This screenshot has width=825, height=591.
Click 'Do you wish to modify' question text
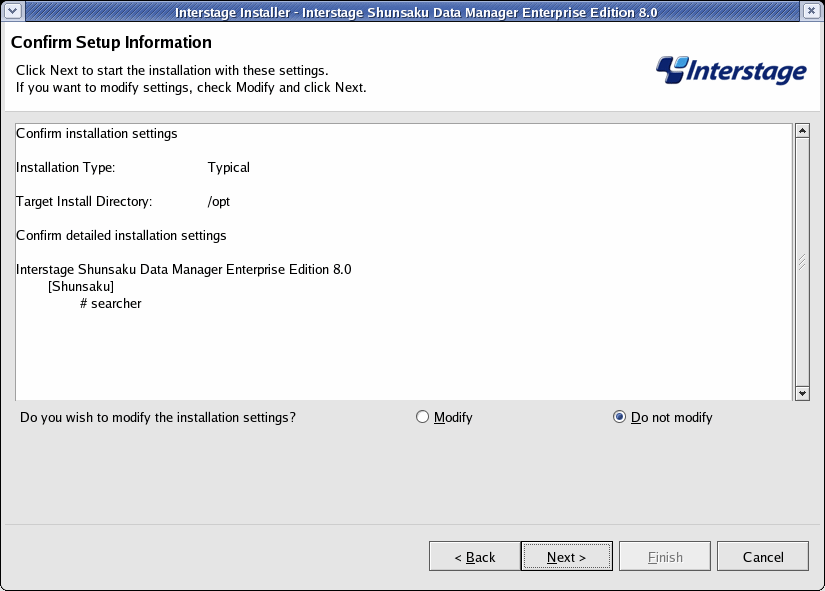click(x=158, y=417)
